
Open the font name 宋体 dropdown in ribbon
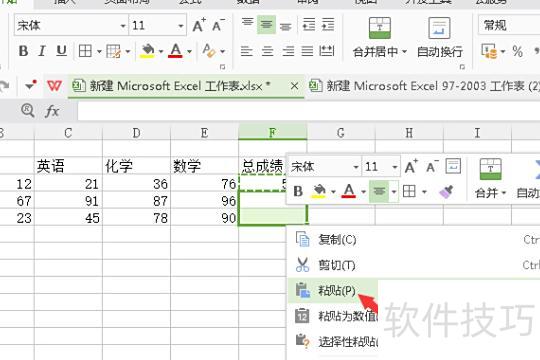(x=123, y=26)
